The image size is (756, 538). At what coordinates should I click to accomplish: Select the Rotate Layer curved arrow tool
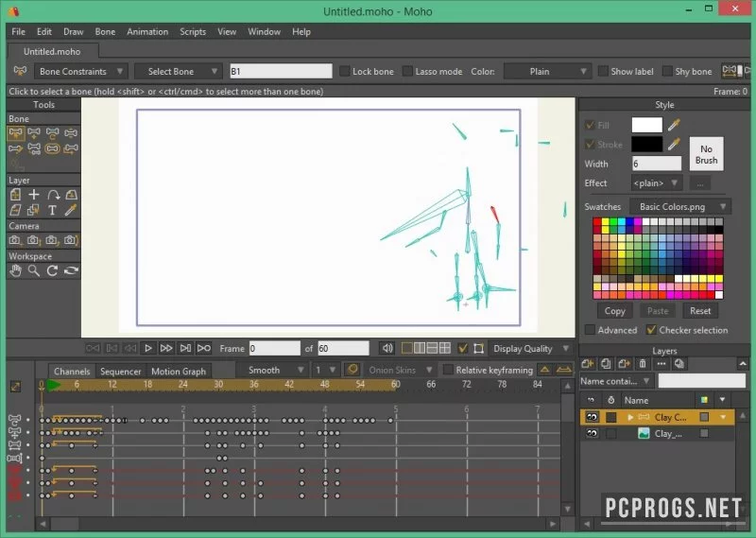[x=53, y=195]
